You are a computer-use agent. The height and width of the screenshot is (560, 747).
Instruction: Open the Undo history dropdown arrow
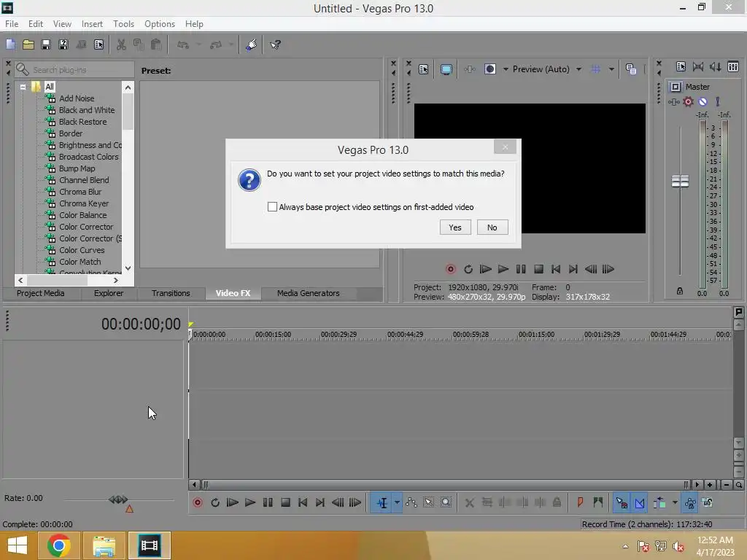(x=198, y=44)
